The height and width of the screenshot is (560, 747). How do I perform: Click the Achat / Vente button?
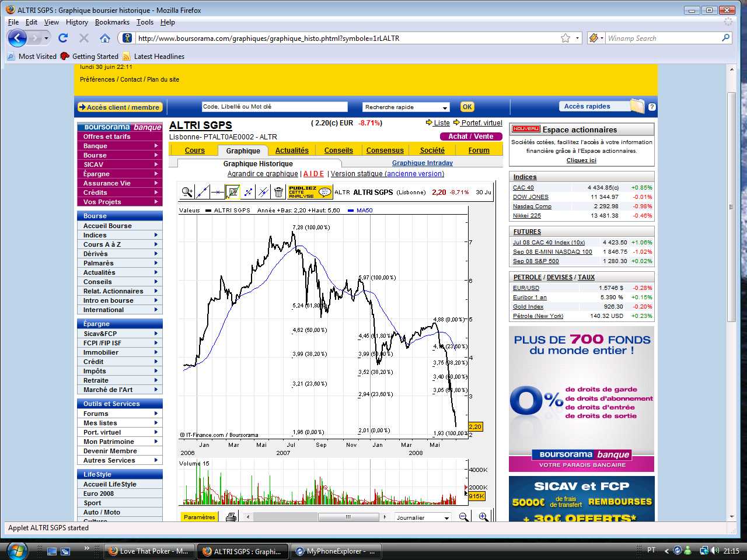point(471,136)
